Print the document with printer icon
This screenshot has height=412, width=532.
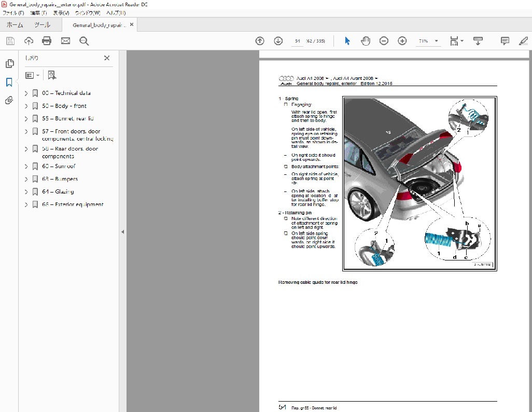(47, 41)
